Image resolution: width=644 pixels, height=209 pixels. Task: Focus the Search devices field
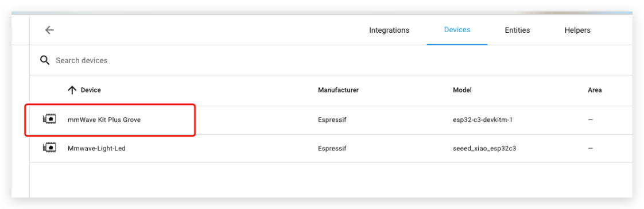click(331, 60)
